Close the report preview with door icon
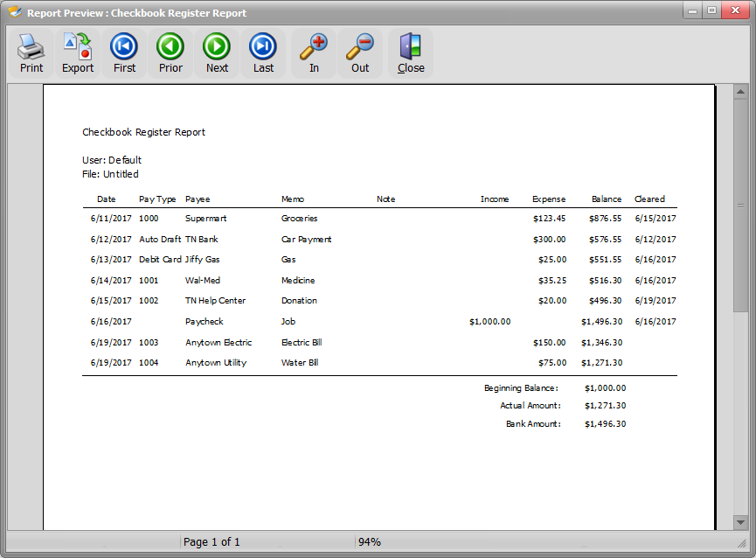756x558 pixels. 411,53
